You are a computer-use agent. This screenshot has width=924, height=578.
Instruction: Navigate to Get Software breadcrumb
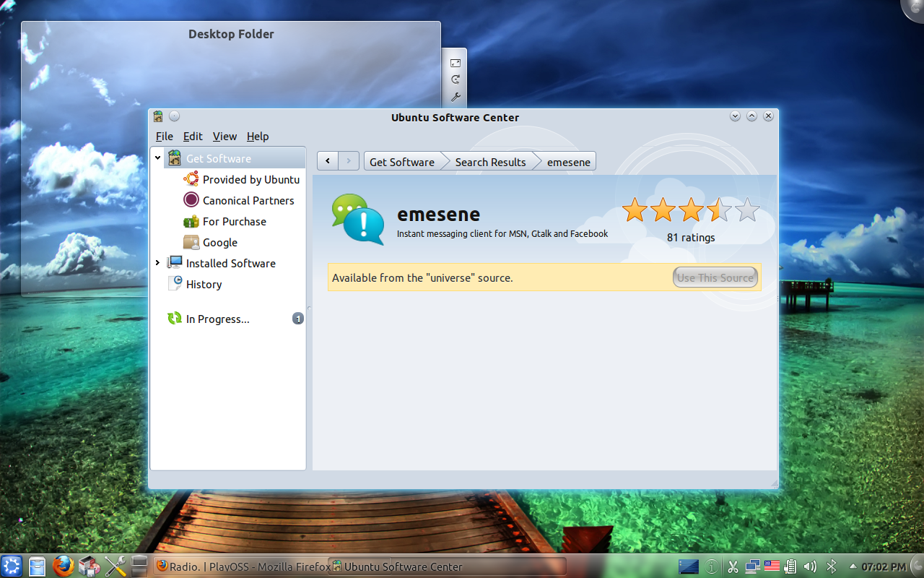point(402,162)
